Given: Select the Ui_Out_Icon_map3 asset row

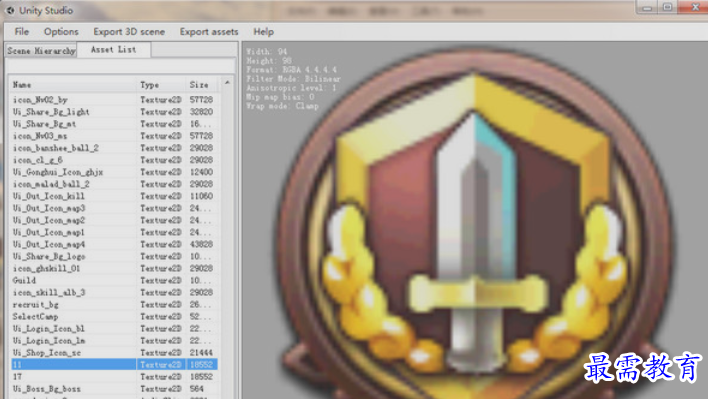Looking at the screenshot, I should 114,208.
